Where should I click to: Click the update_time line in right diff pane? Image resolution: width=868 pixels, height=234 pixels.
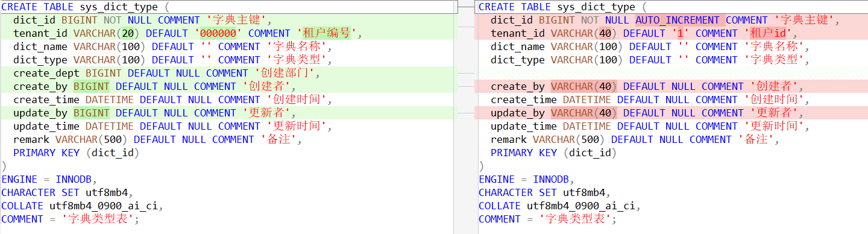pyautogui.click(x=650, y=126)
